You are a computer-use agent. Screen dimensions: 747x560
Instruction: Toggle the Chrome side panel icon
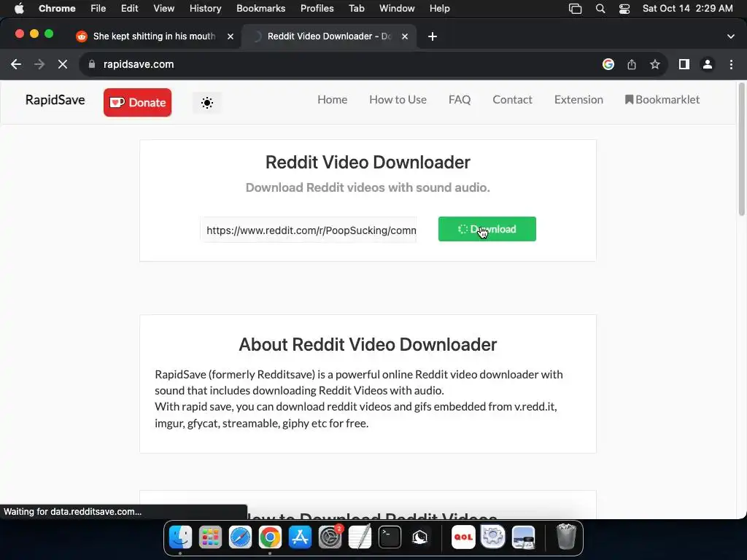click(x=684, y=64)
